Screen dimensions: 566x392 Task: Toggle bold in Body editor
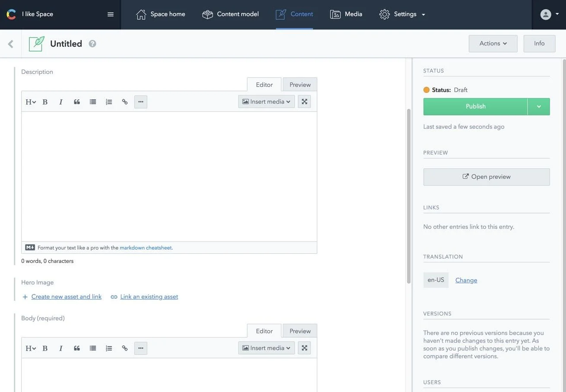[45, 348]
